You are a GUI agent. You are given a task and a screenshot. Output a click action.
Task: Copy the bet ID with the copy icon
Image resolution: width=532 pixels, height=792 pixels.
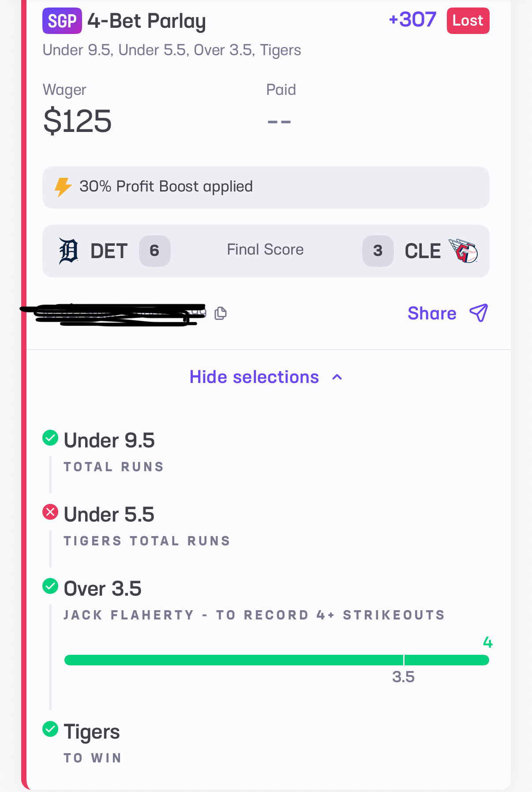coord(221,313)
